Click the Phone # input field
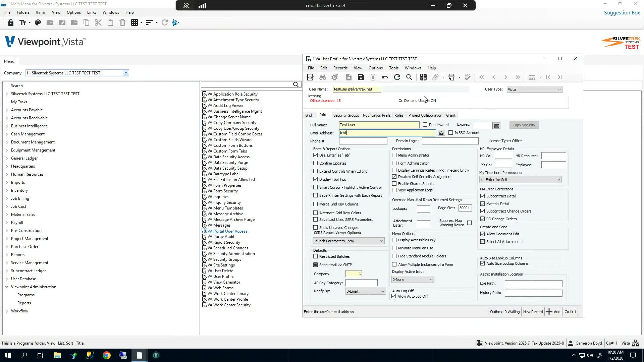The width and height of the screenshot is (644, 362). click(363, 141)
